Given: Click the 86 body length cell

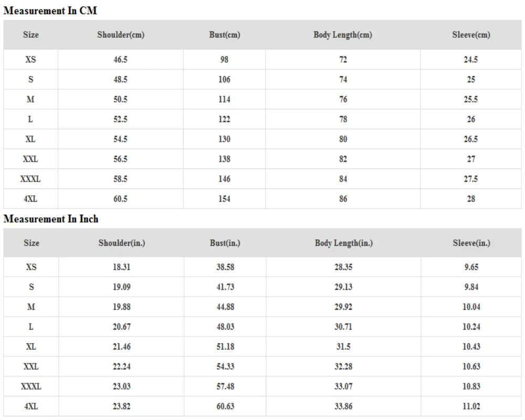Looking at the screenshot, I should pyautogui.click(x=343, y=199).
